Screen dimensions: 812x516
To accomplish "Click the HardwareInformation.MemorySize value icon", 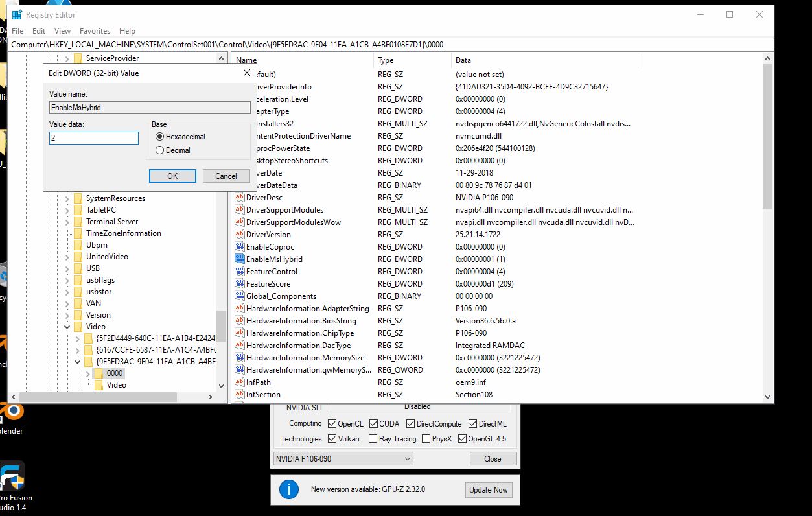I will point(240,358).
